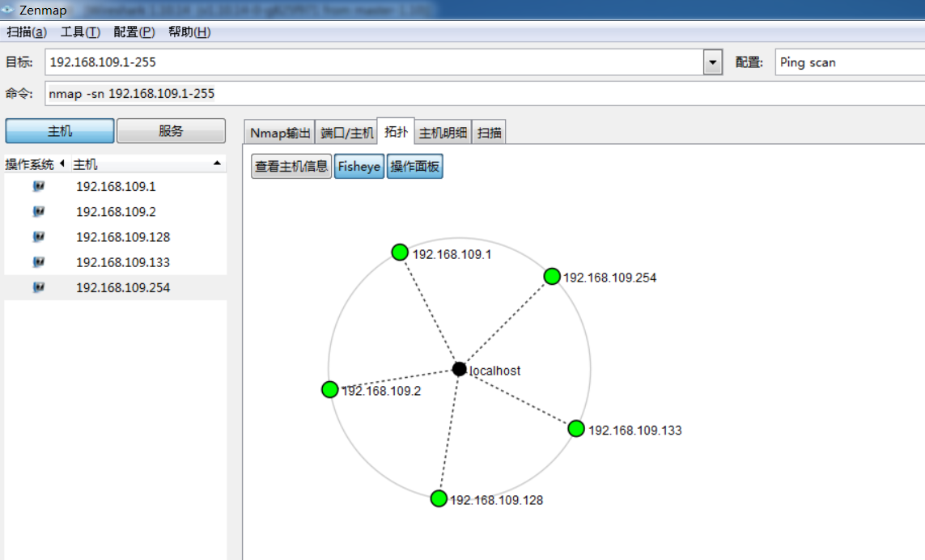The image size is (925, 560).
Task: Click OS icon beside 192.168.109.2 in host list
Action: [39, 211]
